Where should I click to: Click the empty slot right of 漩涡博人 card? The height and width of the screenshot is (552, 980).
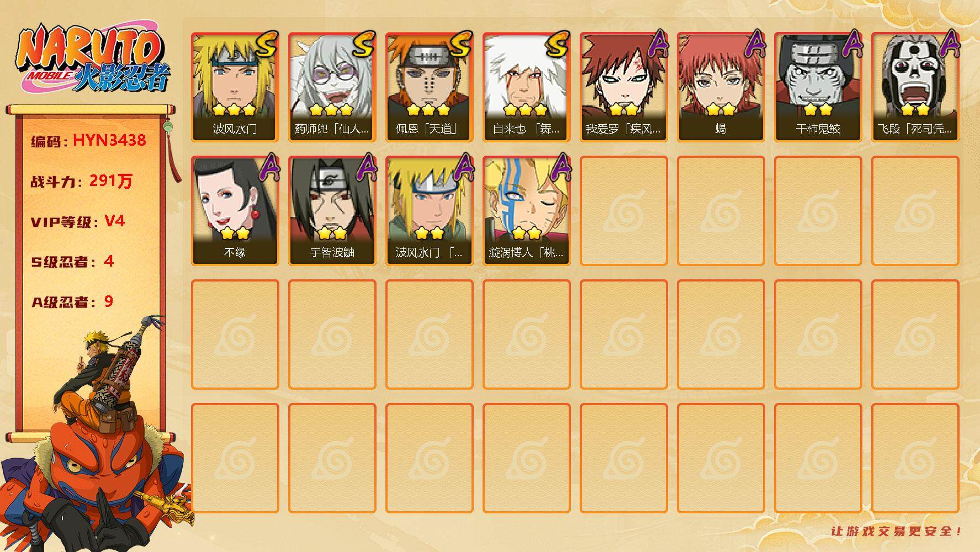click(x=623, y=211)
